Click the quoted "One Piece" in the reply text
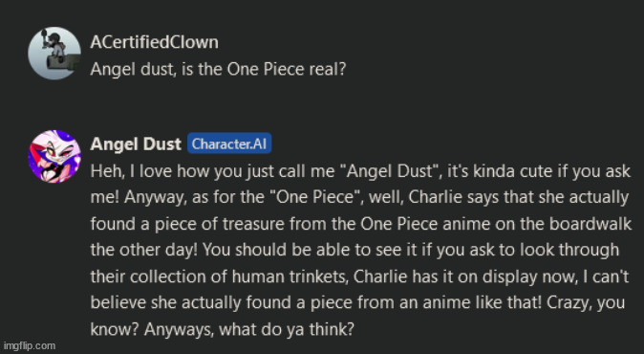This screenshot has width=644, height=354. (x=315, y=197)
